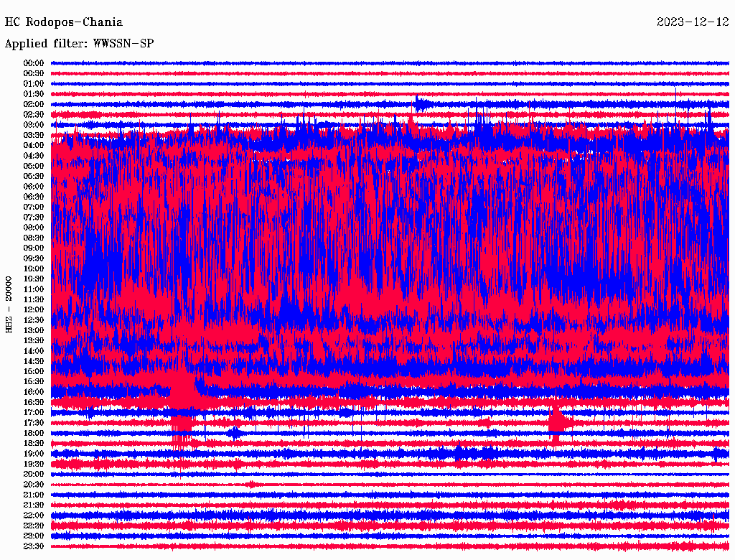This screenshot has width=735, height=560.
Task: Select the 14:30 time label
Action: coord(34,361)
